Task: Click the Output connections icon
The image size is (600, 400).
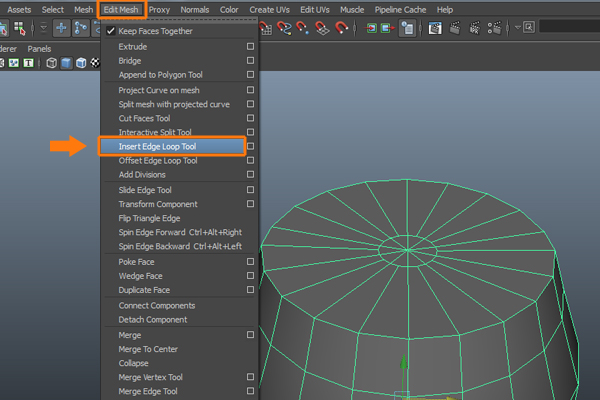Action: coord(386,28)
